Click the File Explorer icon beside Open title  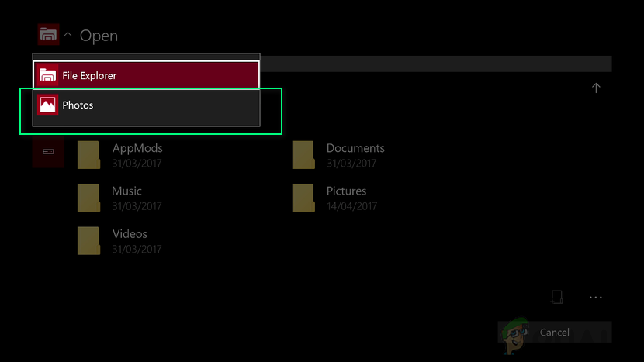[x=48, y=35]
